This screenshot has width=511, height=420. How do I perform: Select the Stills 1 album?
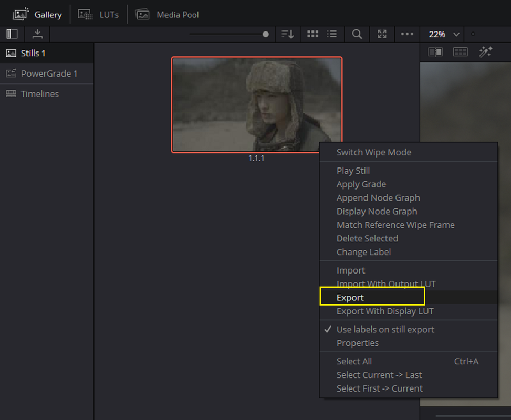click(x=47, y=53)
